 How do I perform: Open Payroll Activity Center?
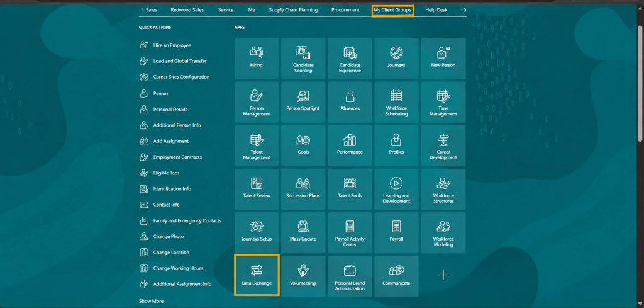(x=350, y=233)
